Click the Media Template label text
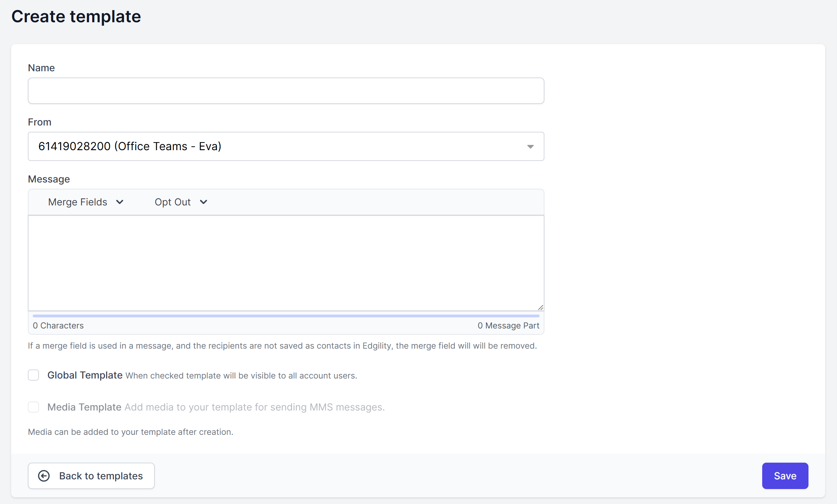Screen dimensions: 837x504 point(85,407)
